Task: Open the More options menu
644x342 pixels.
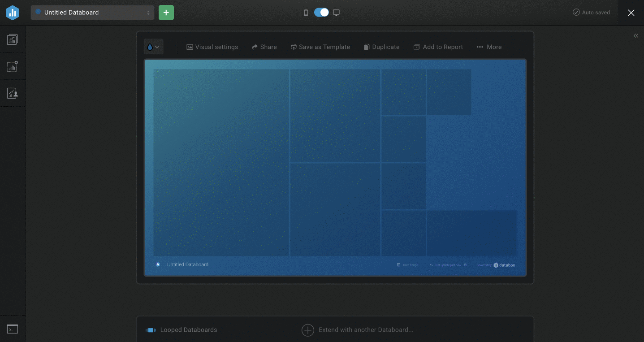Action: coord(489,47)
